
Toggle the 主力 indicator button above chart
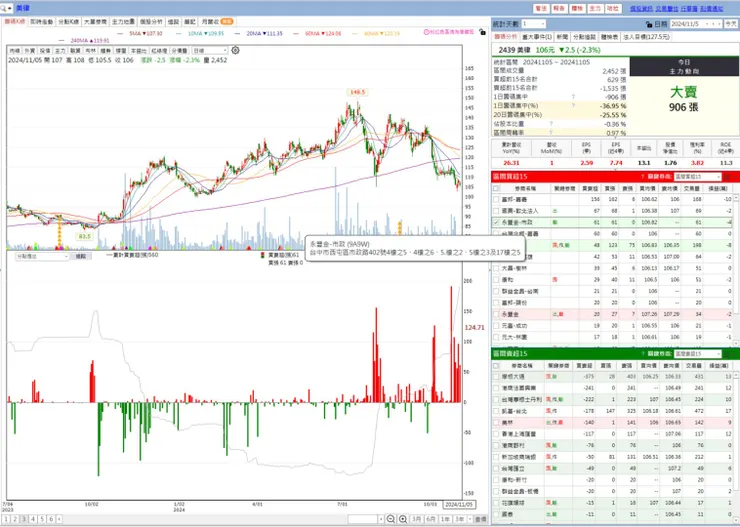coord(60,50)
